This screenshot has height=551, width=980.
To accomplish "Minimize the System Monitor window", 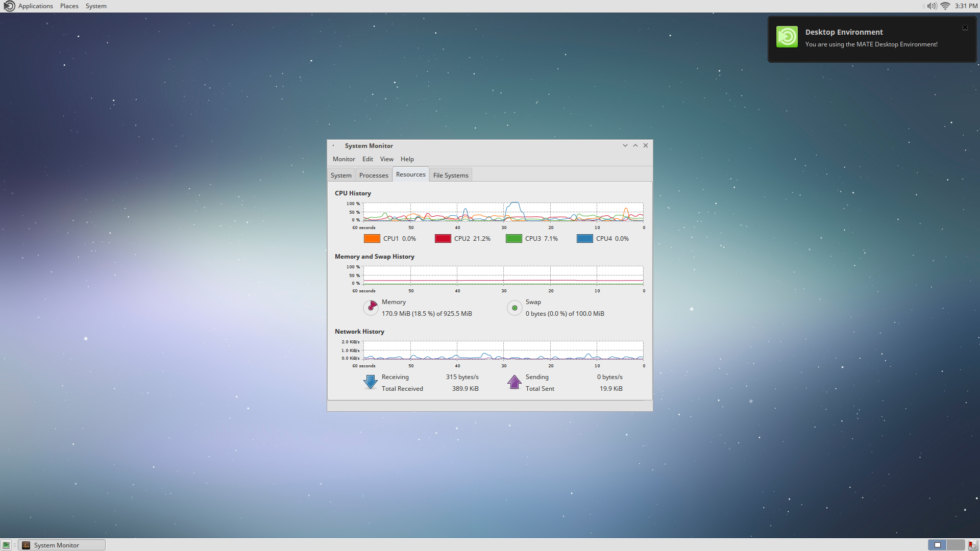I will (625, 145).
